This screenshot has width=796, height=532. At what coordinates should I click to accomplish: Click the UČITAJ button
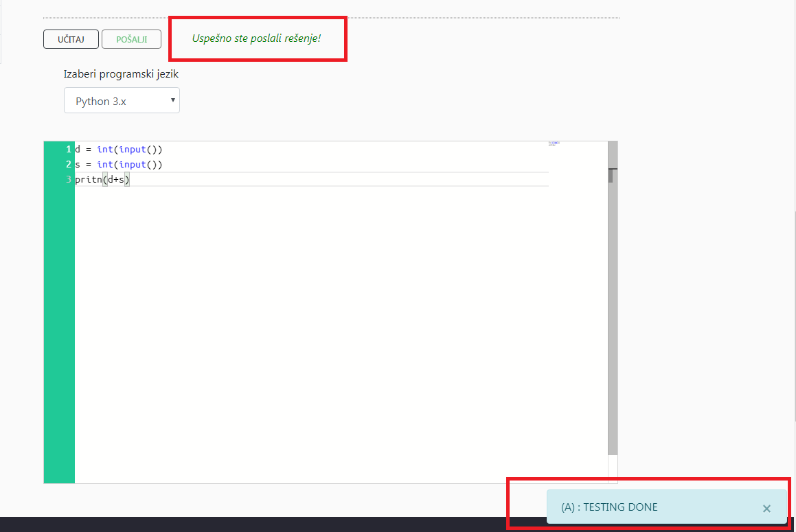pos(71,39)
